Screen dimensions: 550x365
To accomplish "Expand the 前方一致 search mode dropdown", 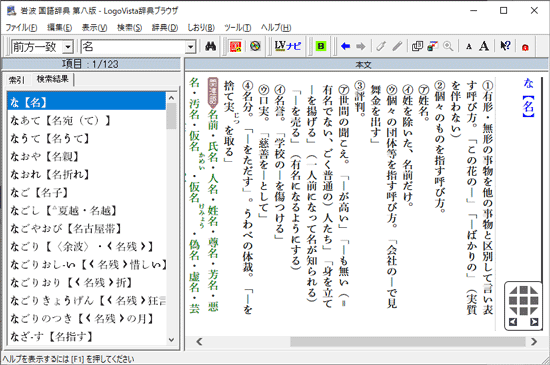I will [68, 47].
